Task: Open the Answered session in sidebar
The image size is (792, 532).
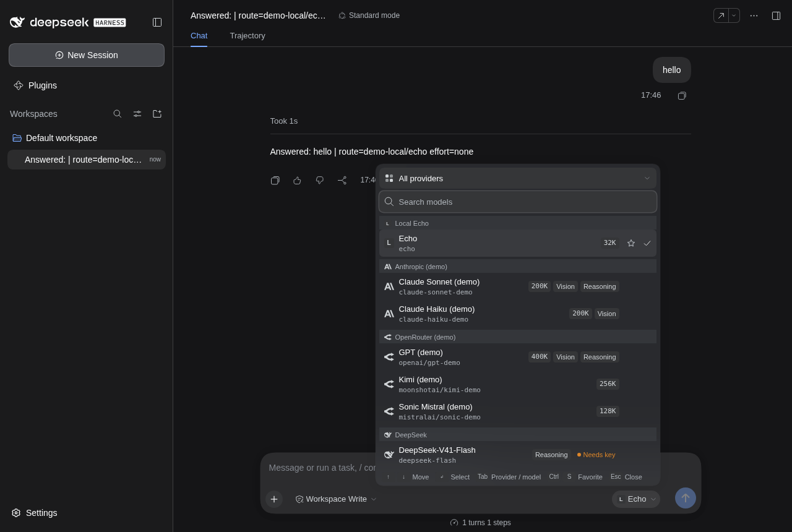Action: pyautogui.click(x=87, y=160)
